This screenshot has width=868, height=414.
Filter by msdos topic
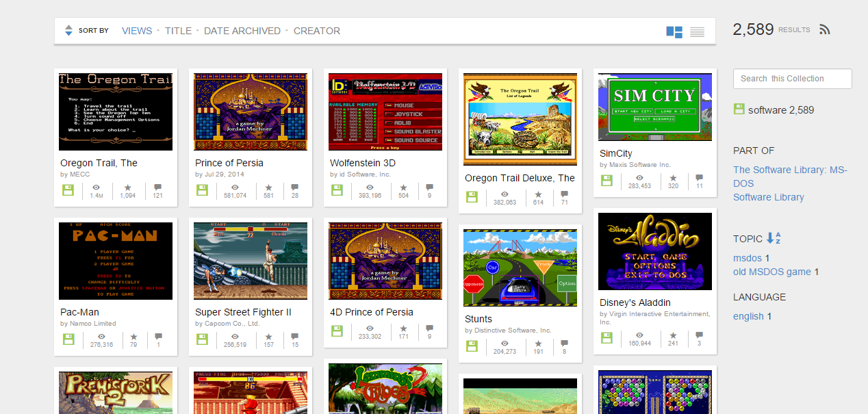pos(748,258)
